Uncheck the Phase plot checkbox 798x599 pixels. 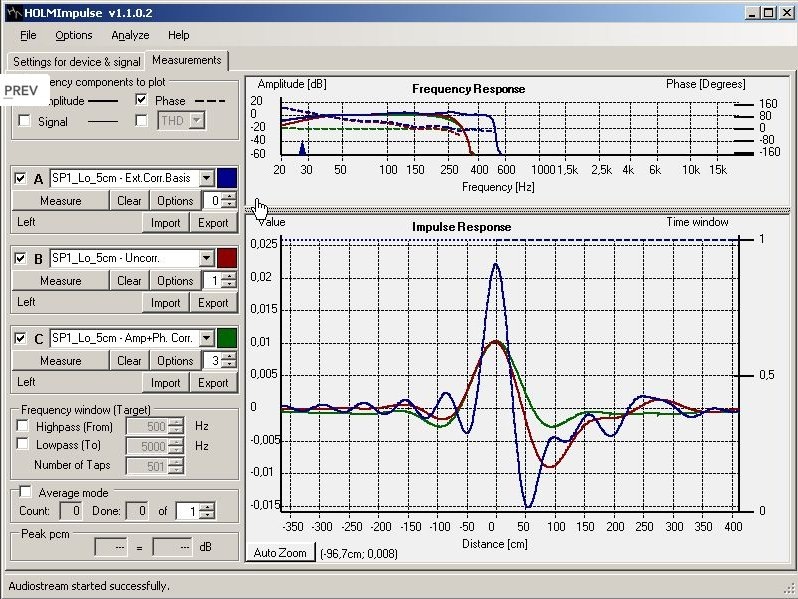141,100
